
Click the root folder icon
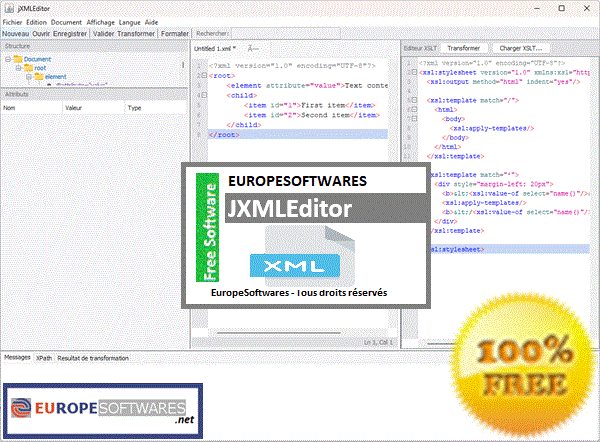pyautogui.click(x=29, y=68)
